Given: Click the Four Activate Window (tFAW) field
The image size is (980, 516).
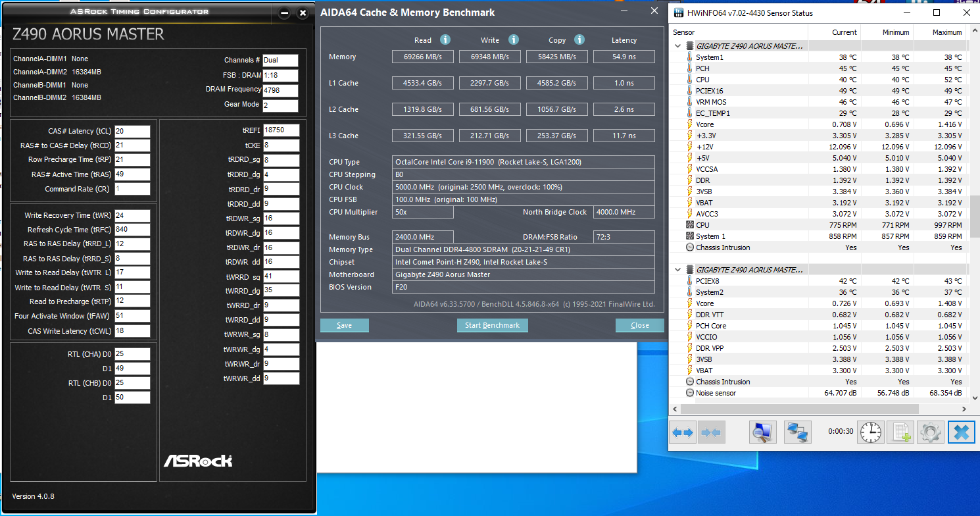Looking at the screenshot, I should click(132, 316).
